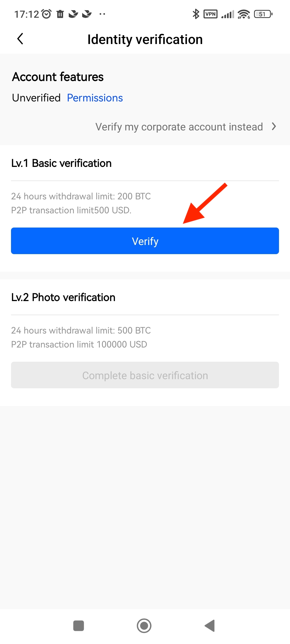Tap the Bluetooth status icon
290x644 pixels.
[196, 14]
